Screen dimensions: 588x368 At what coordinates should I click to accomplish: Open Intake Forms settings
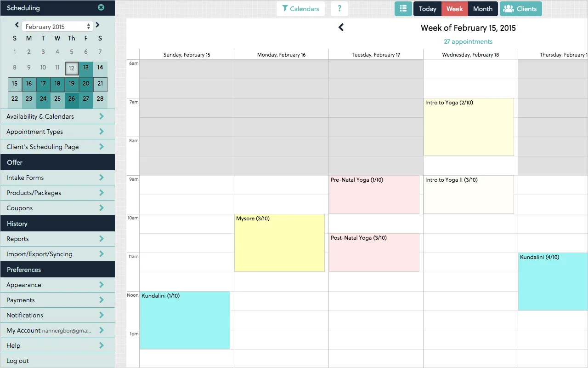(x=57, y=178)
